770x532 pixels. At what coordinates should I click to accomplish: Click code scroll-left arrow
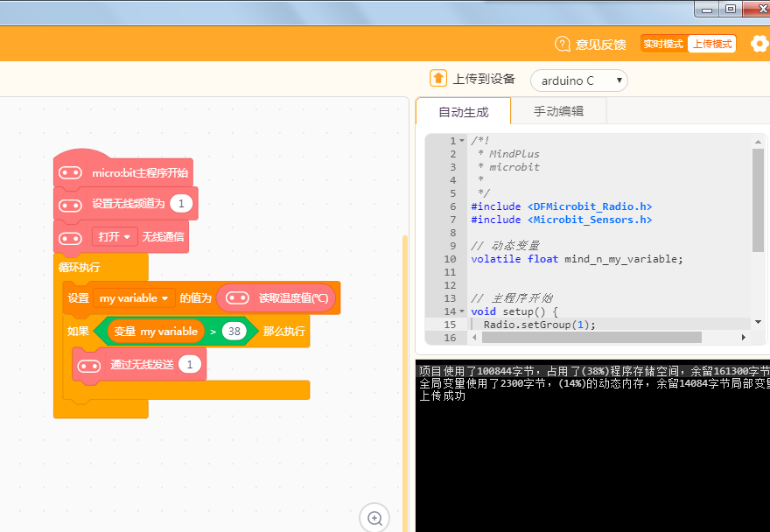(474, 338)
